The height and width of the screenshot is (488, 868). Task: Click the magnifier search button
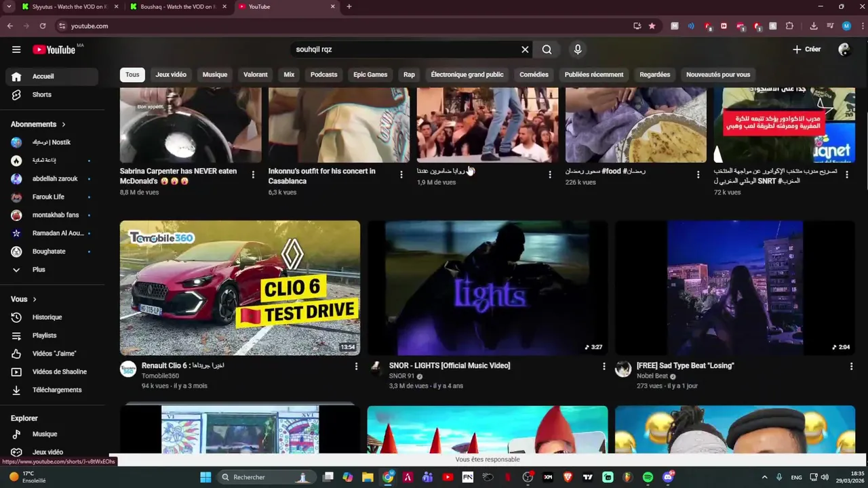point(547,49)
